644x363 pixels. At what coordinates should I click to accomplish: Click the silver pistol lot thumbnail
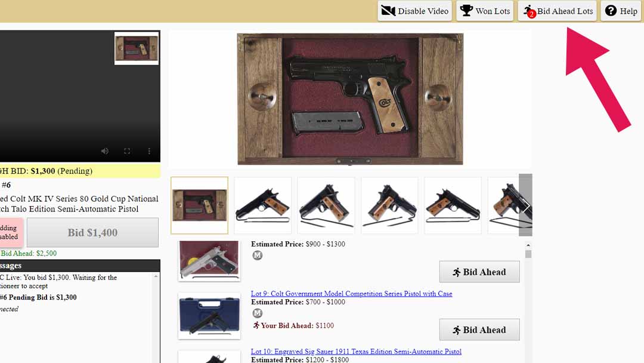pos(209,261)
